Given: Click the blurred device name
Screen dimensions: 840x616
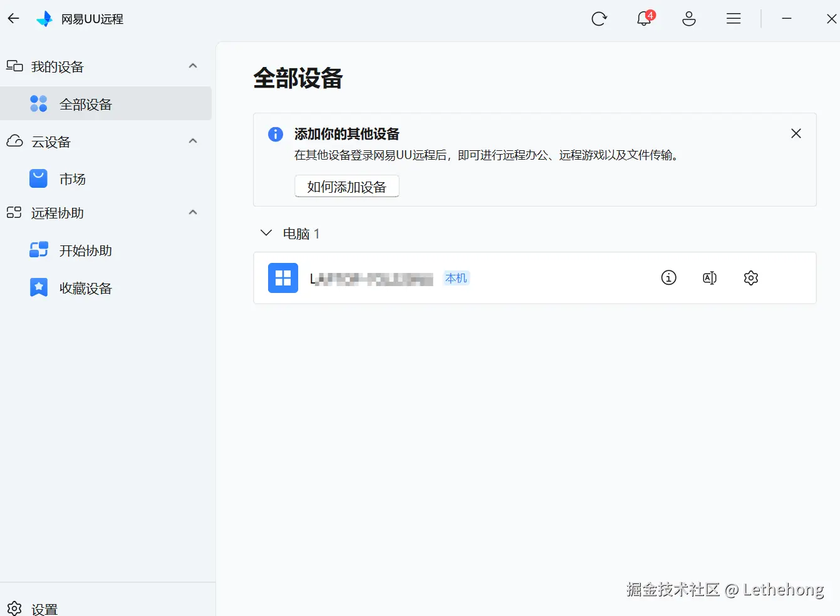Looking at the screenshot, I should [x=372, y=279].
